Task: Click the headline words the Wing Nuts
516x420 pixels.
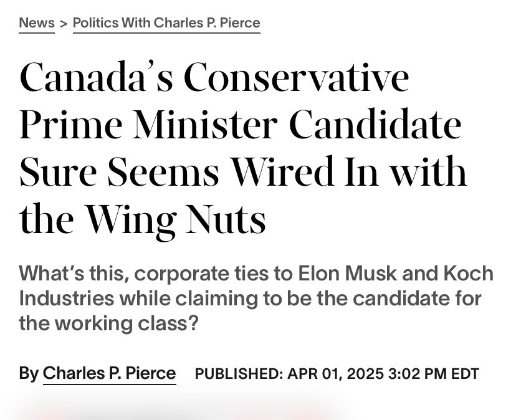Action: 142,219
